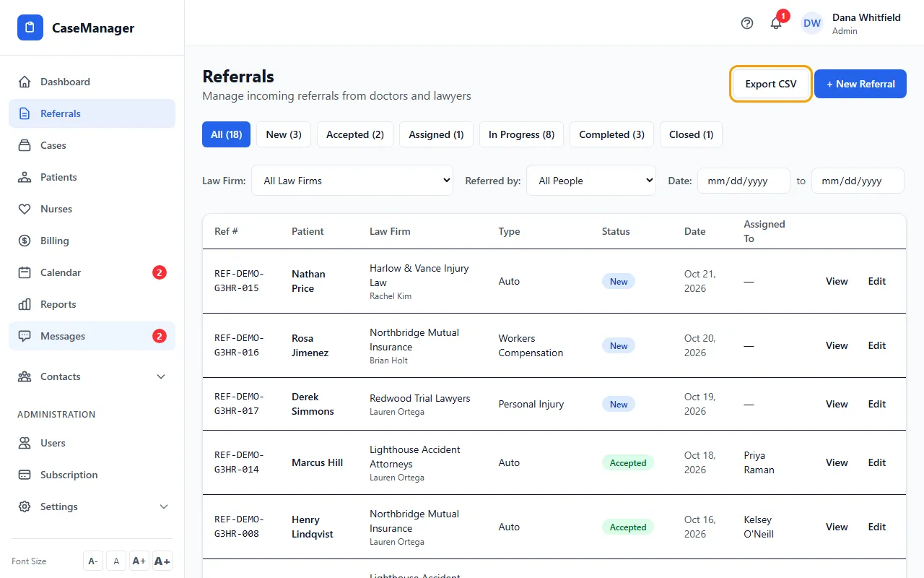Click the Calendar badge showing 2
Viewport: 924px width, 578px height.
point(160,272)
